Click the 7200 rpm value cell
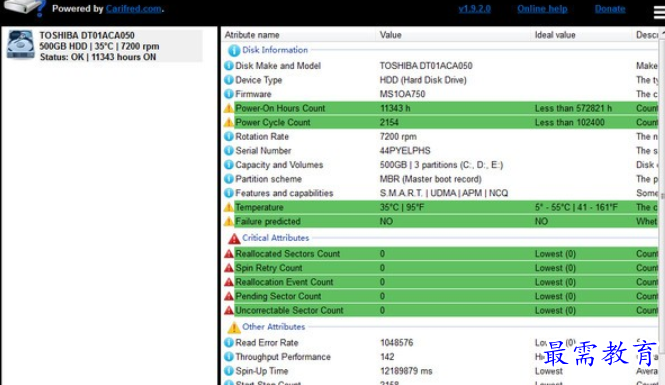Screen dimensions: 665x385 (x=398, y=136)
